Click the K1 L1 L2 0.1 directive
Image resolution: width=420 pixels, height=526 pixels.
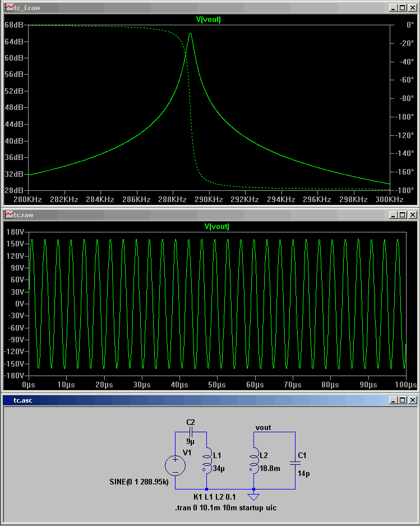(x=215, y=497)
